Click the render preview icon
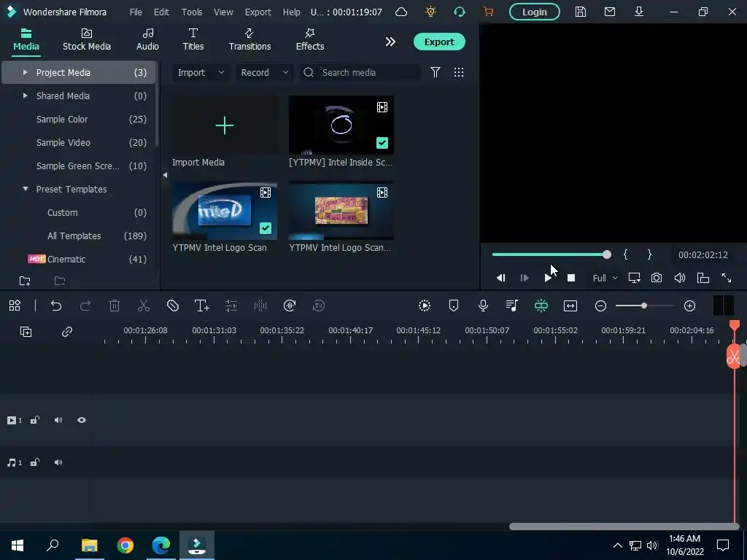 (425, 306)
